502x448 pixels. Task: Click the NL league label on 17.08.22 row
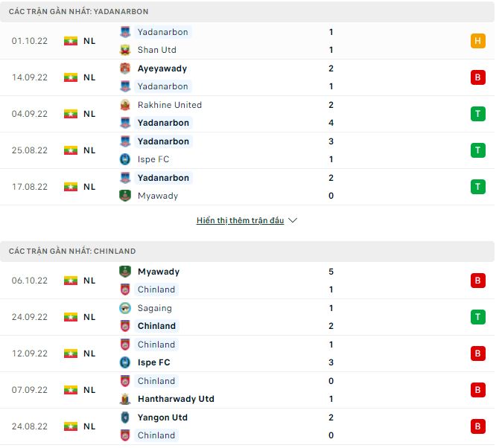pyautogui.click(x=89, y=187)
